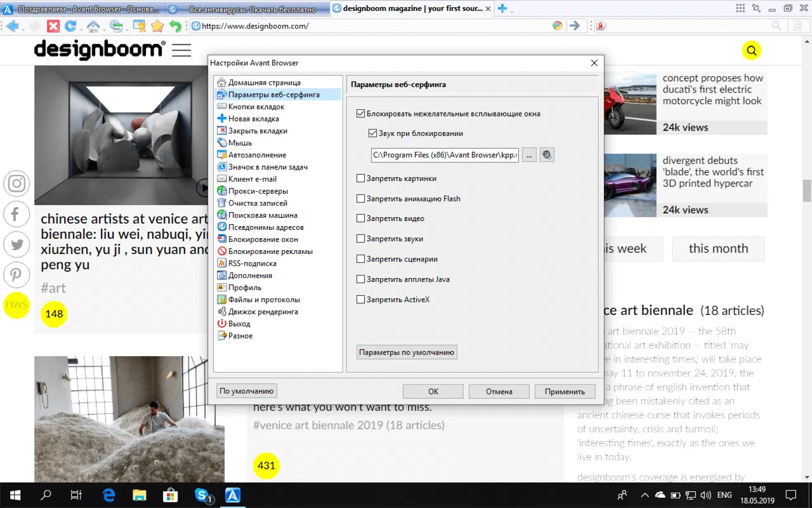Click the Favorites star in the toolbar
Viewport: 812px width, 508px height.
click(157, 26)
